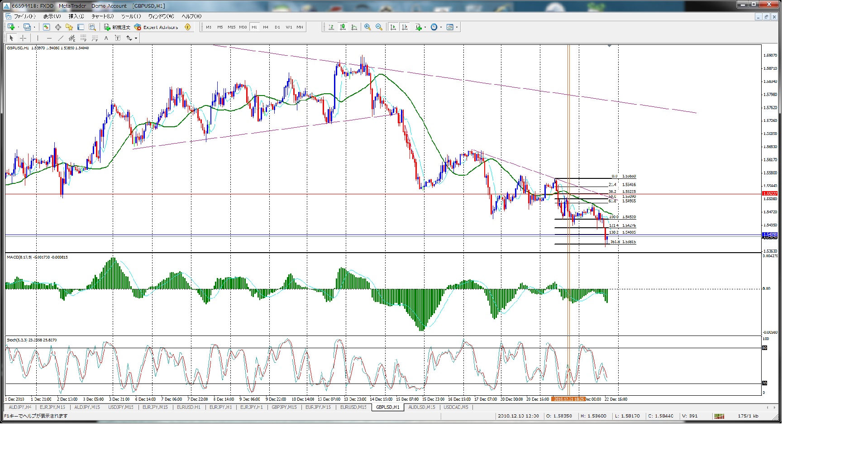Screen dimensions: 868x470
Task: Open the Strategy Tester icon
Action: [x=92, y=27]
